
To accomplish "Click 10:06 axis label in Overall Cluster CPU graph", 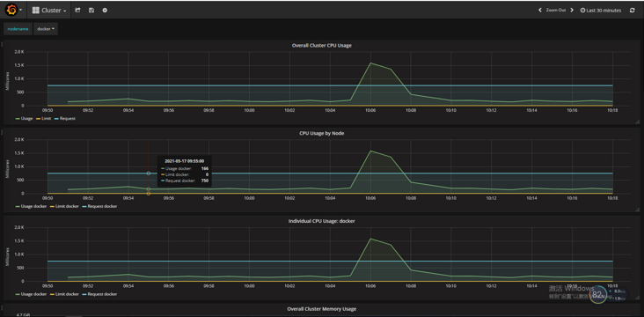I will [370, 110].
